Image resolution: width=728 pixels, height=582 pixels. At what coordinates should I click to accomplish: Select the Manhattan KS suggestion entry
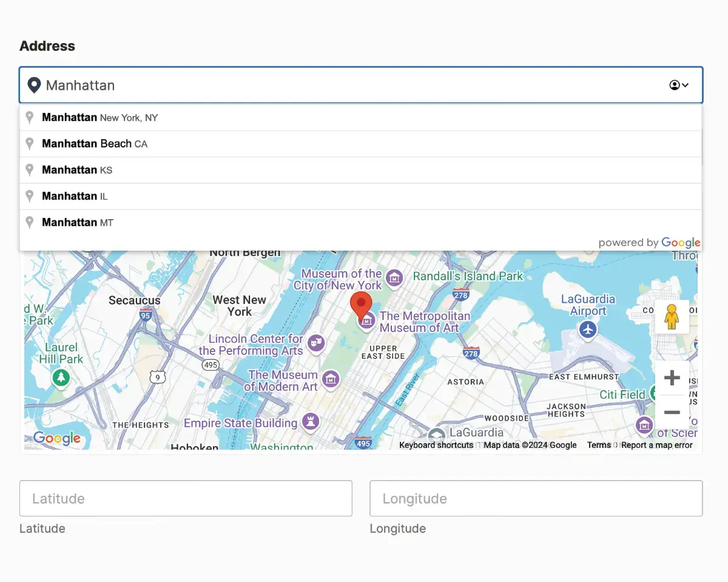point(76,170)
